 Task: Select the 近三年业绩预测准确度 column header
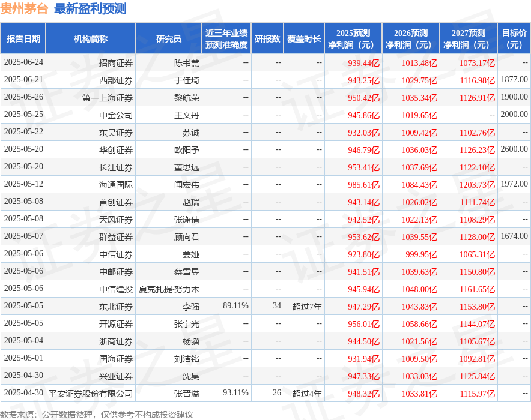pos(226,38)
